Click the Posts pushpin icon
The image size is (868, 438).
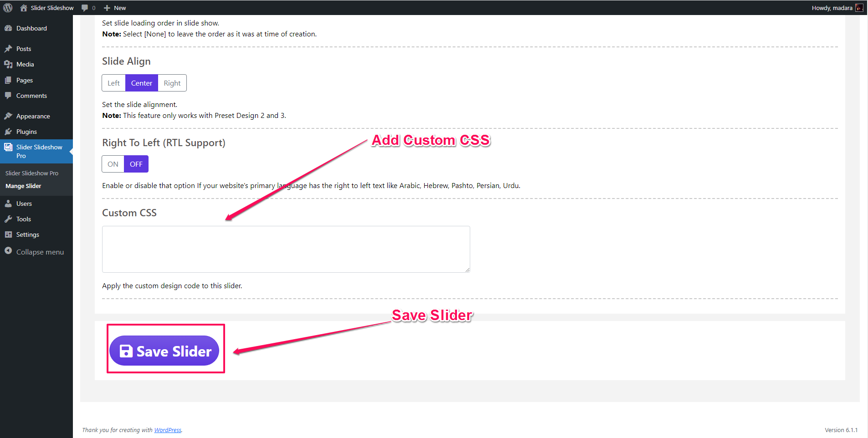coord(8,49)
